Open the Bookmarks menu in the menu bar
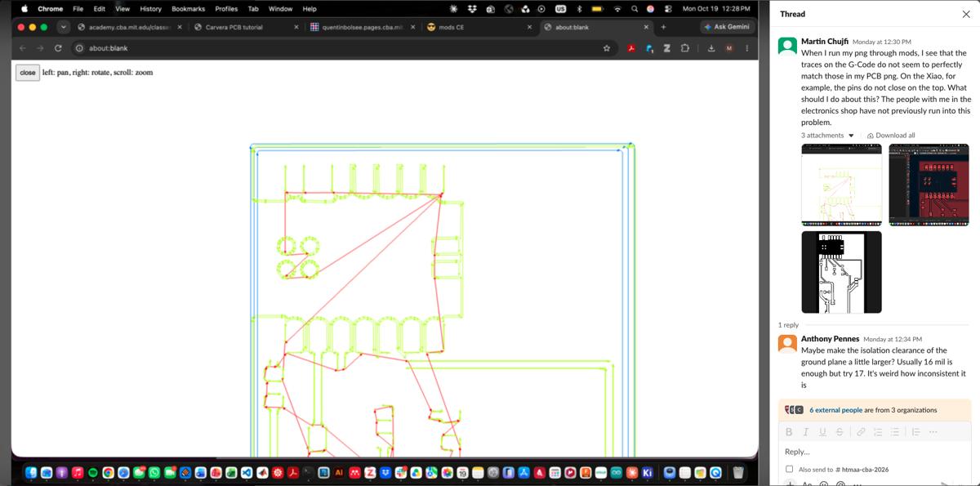The height and width of the screenshot is (486, 980). (x=188, y=8)
